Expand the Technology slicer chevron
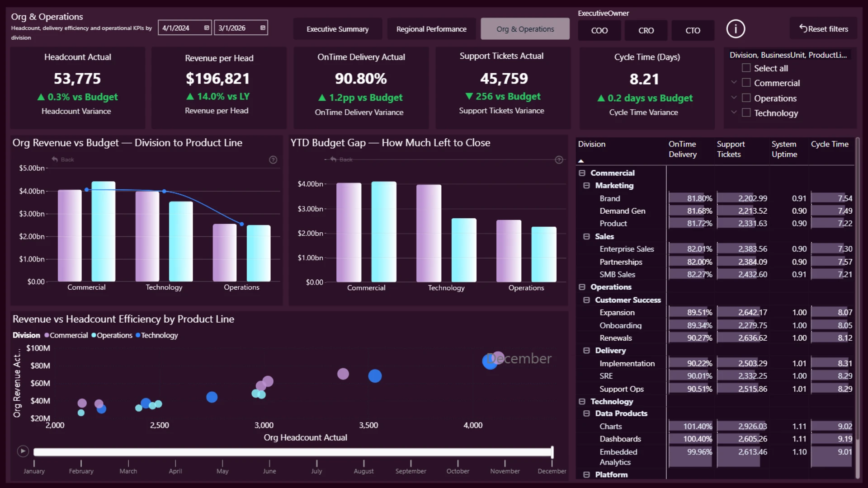This screenshot has height=488, width=868. pyautogui.click(x=734, y=113)
